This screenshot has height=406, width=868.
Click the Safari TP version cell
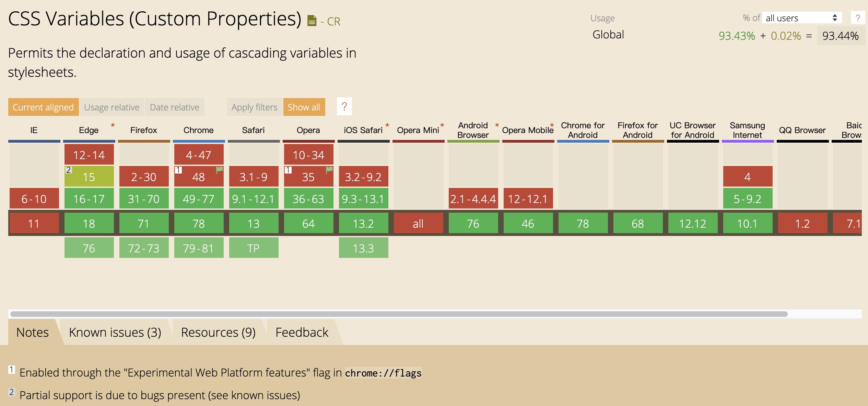254,248
